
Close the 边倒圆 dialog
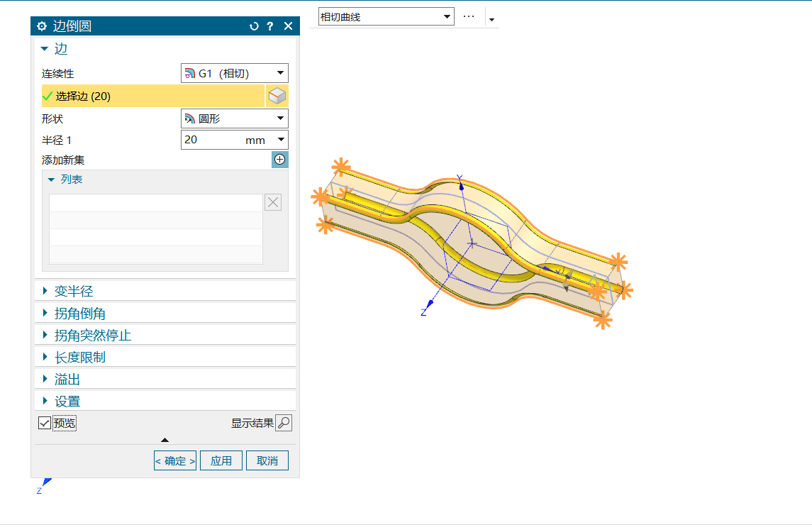(289, 26)
